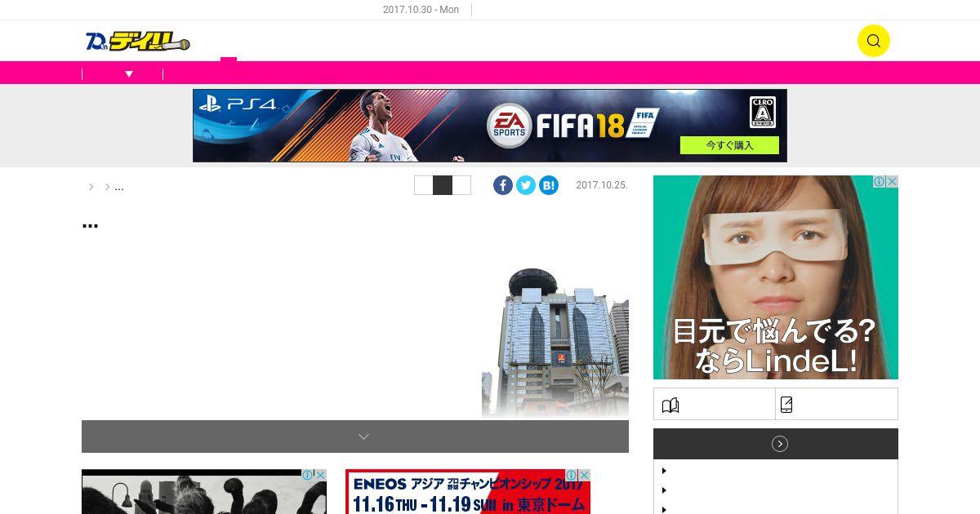The height and width of the screenshot is (514, 980).
Task: Open info icon on black-and-white photo ad
Action: [308, 475]
